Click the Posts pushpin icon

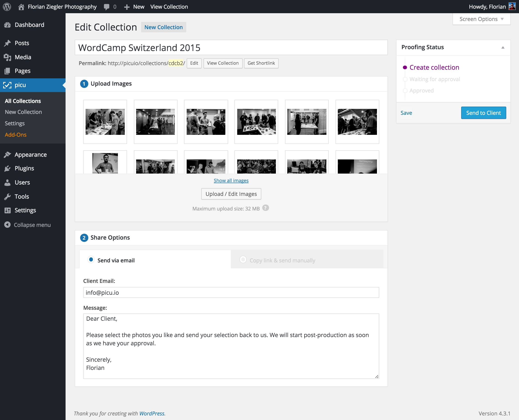click(x=8, y=43)
